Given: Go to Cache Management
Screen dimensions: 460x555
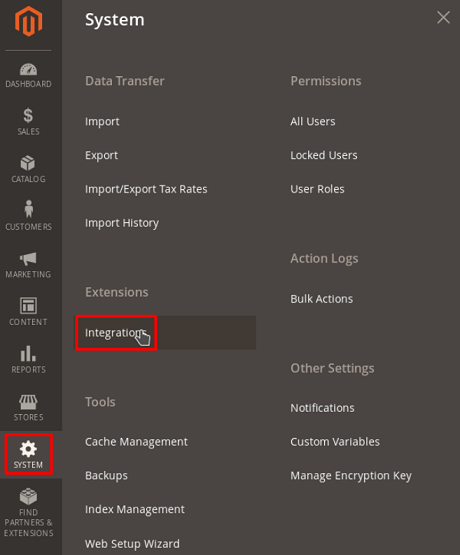Looking at the screenshot, I should tap(136, 442).
